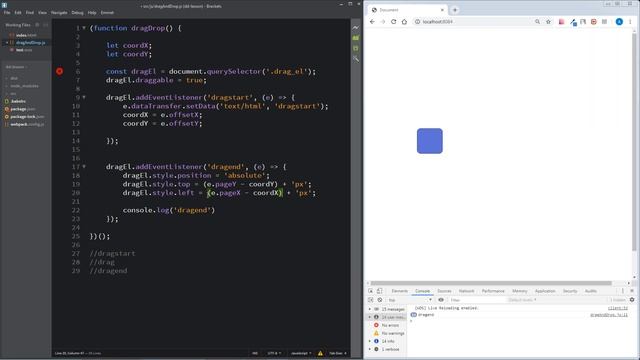Reload the localhost page
This screenshot has width=640, height=360.
click(393, 22)
